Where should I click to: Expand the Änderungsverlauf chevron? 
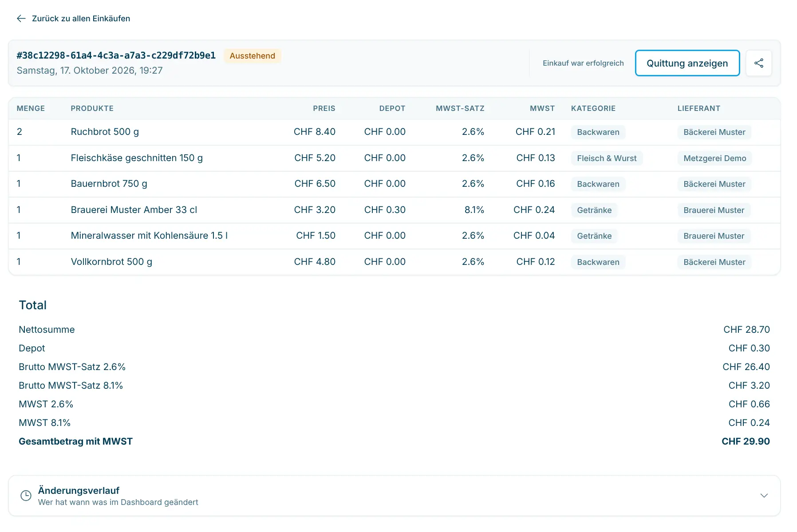click(764, 496)
